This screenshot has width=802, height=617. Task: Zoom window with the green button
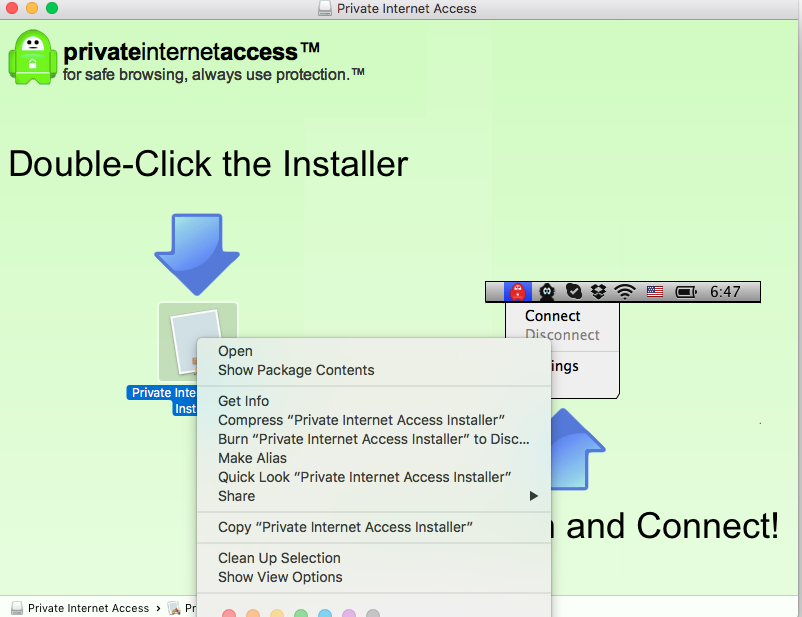[52, 8]
